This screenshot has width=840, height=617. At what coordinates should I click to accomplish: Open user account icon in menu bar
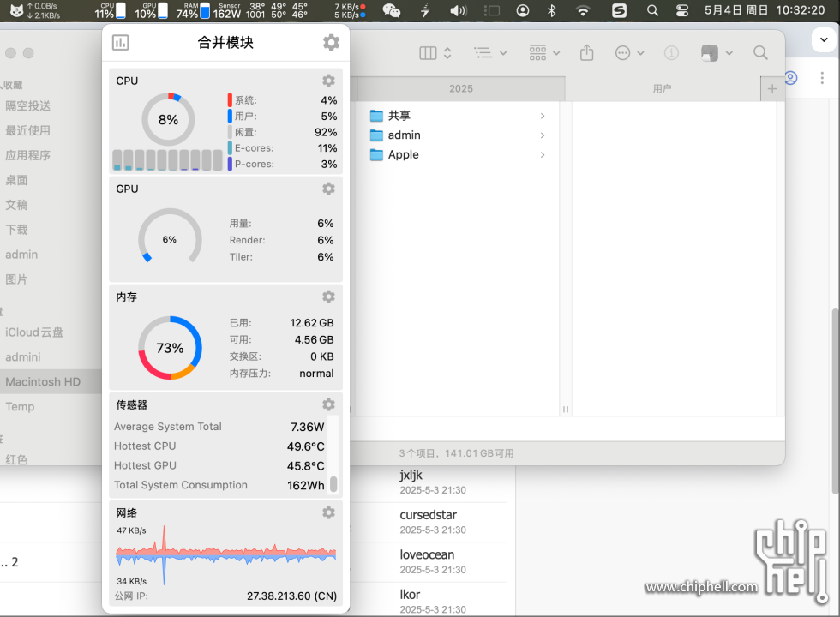point(522,10)
